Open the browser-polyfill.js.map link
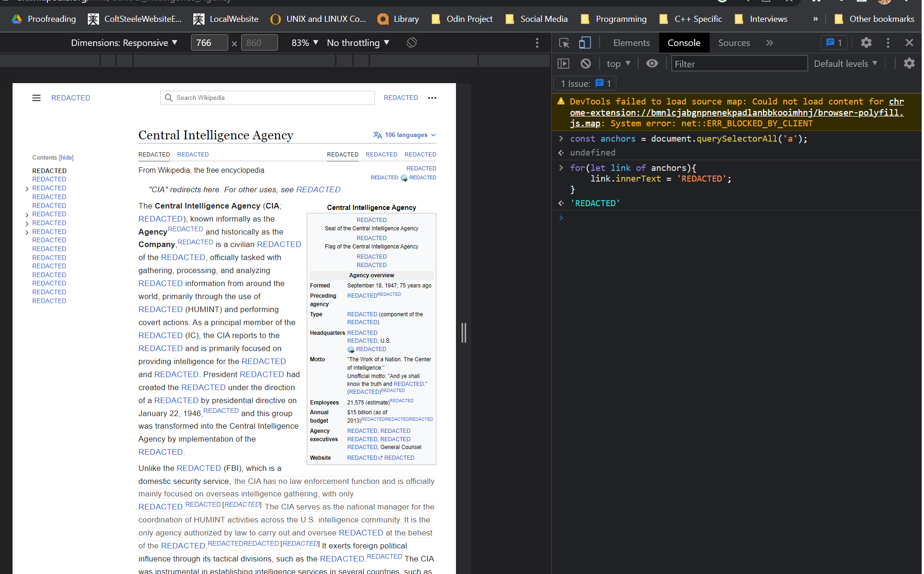924x574 pixels. pos(737,113)
